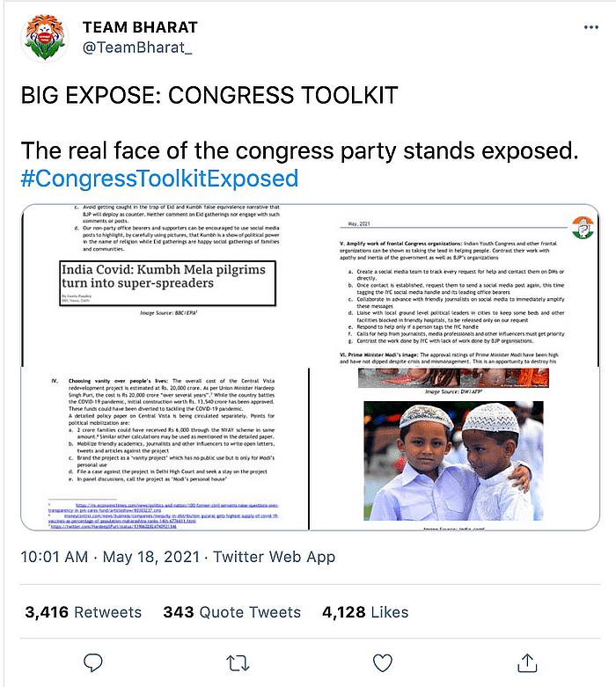View the 3,416 Retweets list

coord(84,612)
